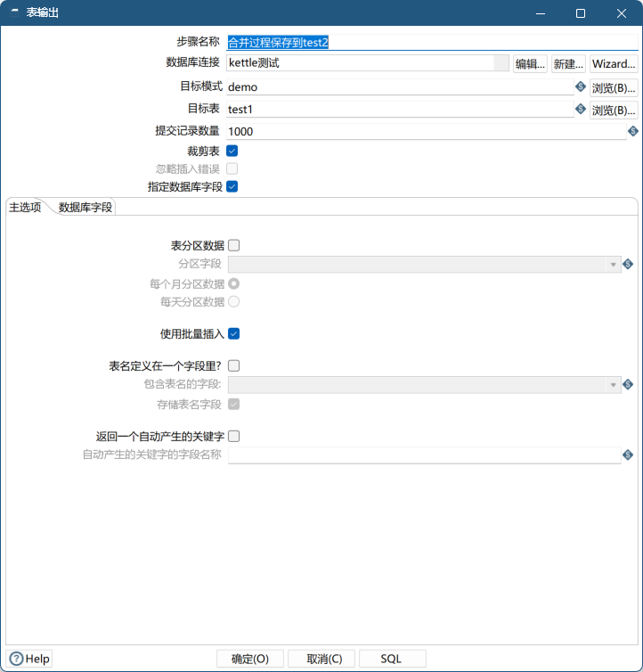643x672 pixels.
Task: Switch to the 数据库字段 tab
Action: point(85,208)
